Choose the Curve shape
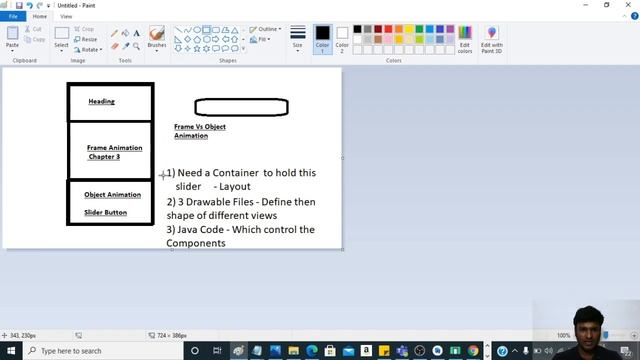Screen dimensions: 640x360 click(x=188, y=30)
